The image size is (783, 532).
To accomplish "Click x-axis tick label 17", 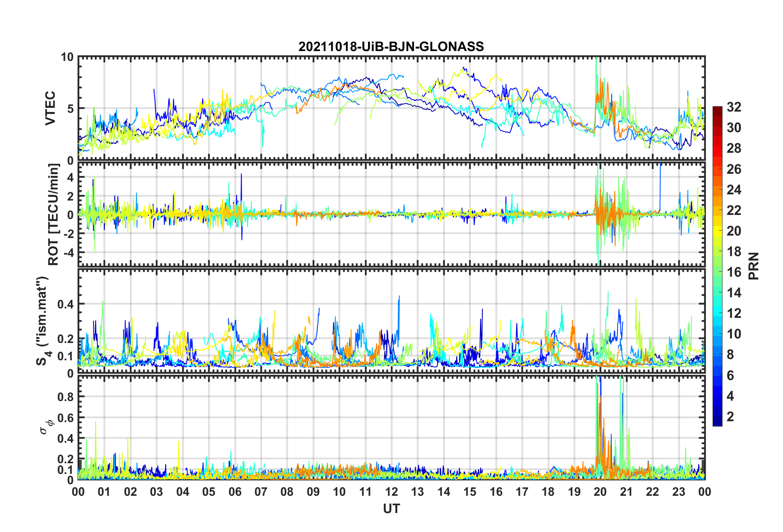I will [522, 492].
